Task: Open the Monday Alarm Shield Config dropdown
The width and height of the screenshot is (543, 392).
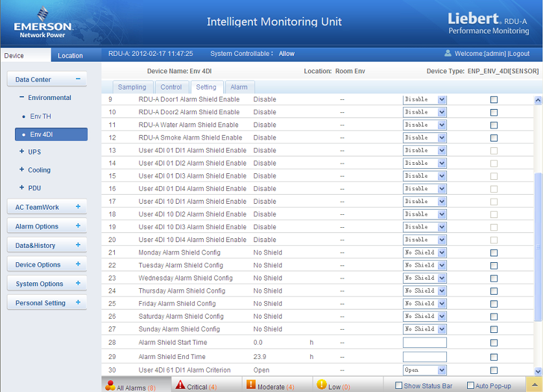Action: (x=424, y=252)
